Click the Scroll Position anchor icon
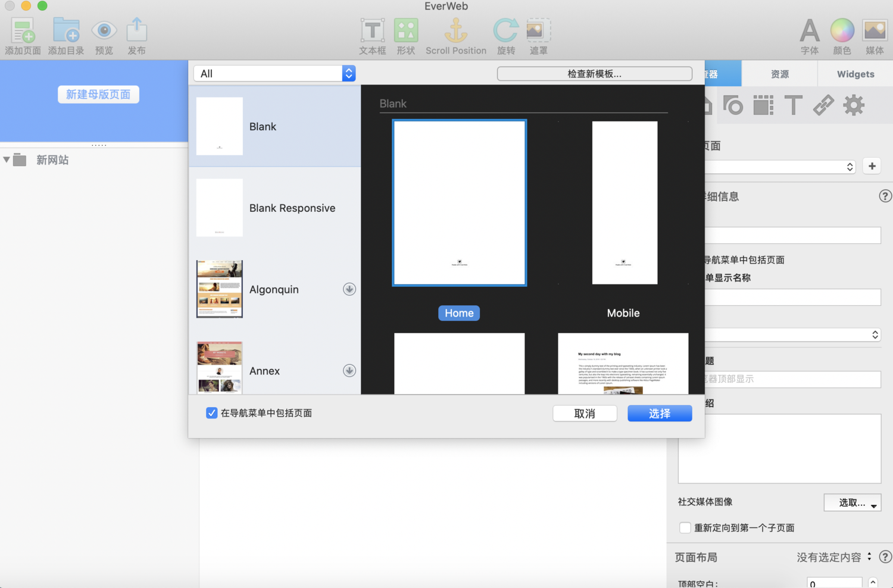The image size is (893, 588). [456, 30]
